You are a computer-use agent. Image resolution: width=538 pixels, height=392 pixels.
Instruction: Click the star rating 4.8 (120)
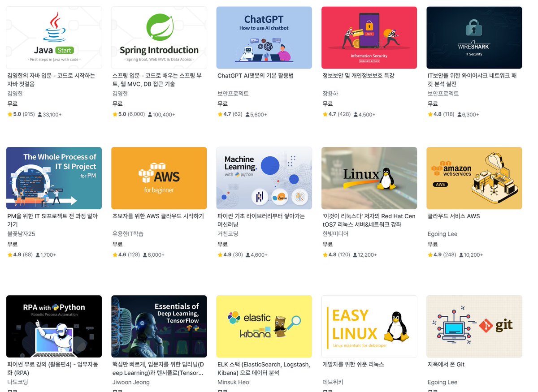coord(337,255)
